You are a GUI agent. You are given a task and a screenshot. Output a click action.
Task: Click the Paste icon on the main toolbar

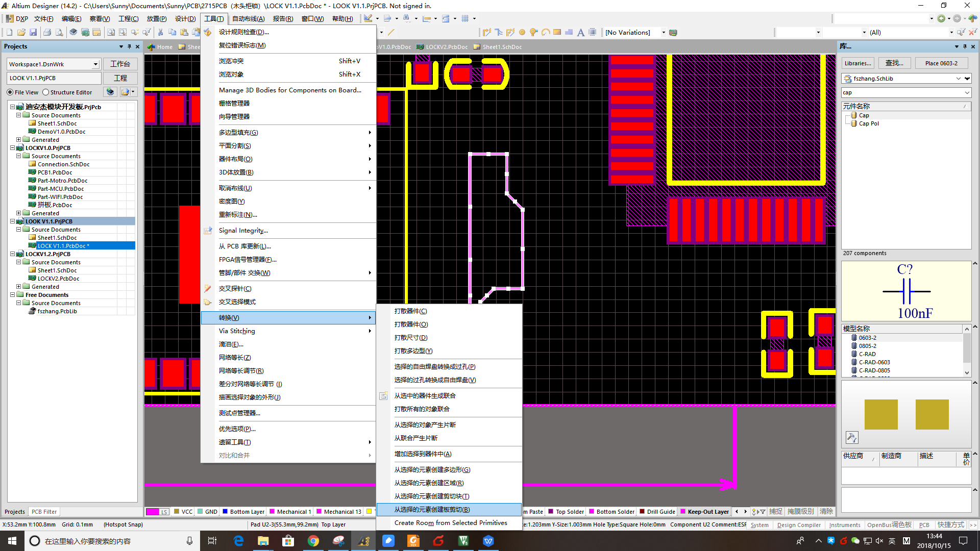coord(184,32)
